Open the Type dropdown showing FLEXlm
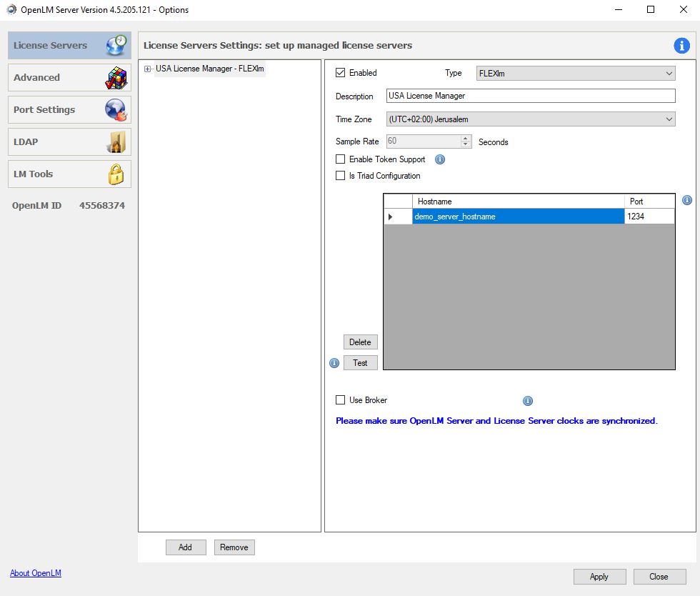700x596 pixels. [x=575, y=73]
